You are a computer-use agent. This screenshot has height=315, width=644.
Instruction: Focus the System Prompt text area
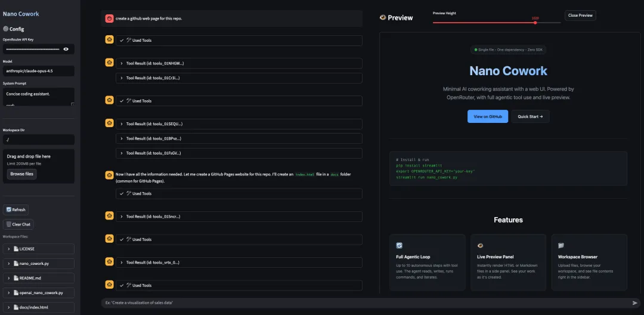click(x=39, y=97)
